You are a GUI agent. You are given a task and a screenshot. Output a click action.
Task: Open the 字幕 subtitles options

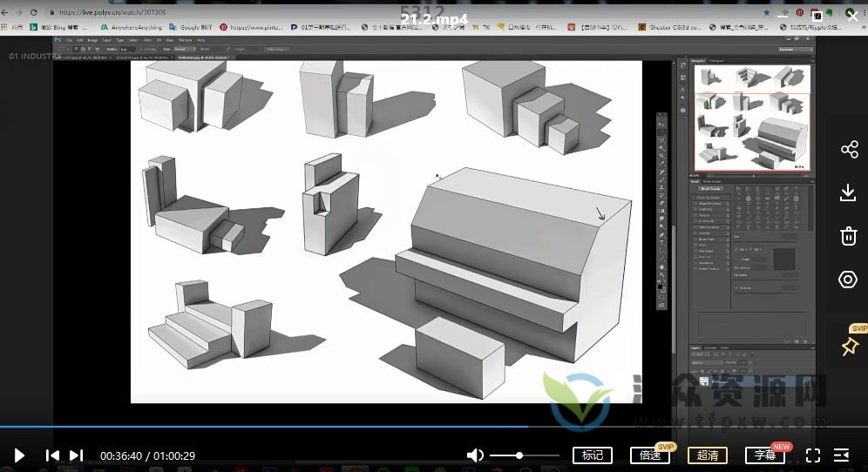point(764,455)
